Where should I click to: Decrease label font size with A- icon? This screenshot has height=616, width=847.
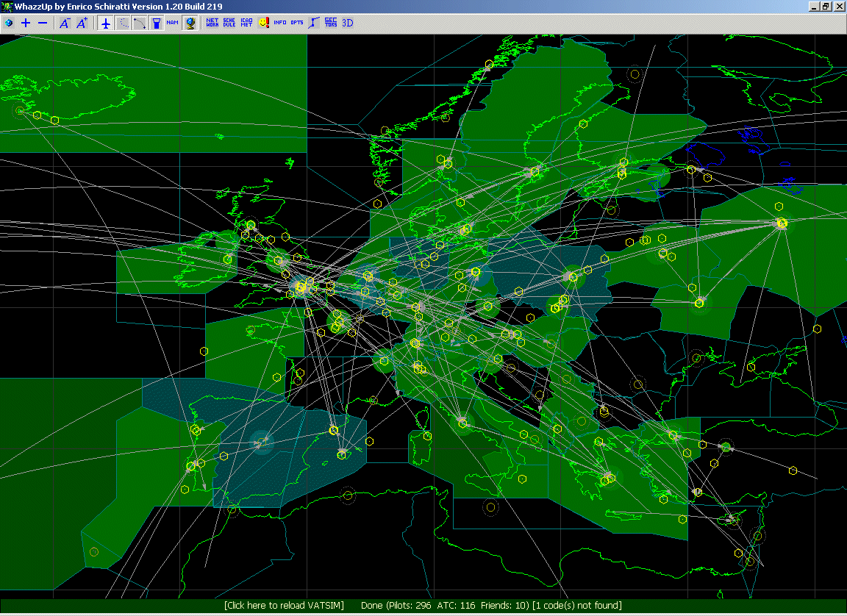[x=65, y=23]
